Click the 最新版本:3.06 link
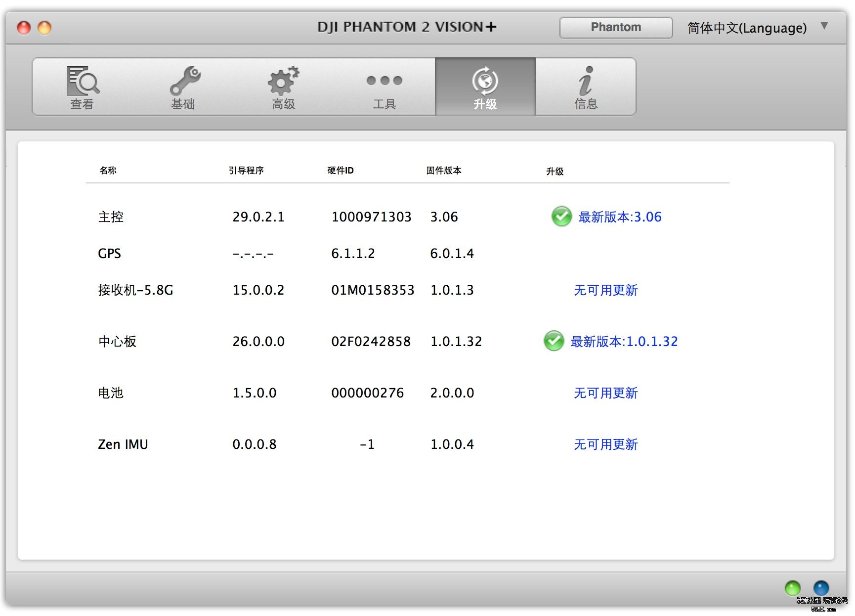855x616 pixels. pyautogui.click(x=620, y=217)
